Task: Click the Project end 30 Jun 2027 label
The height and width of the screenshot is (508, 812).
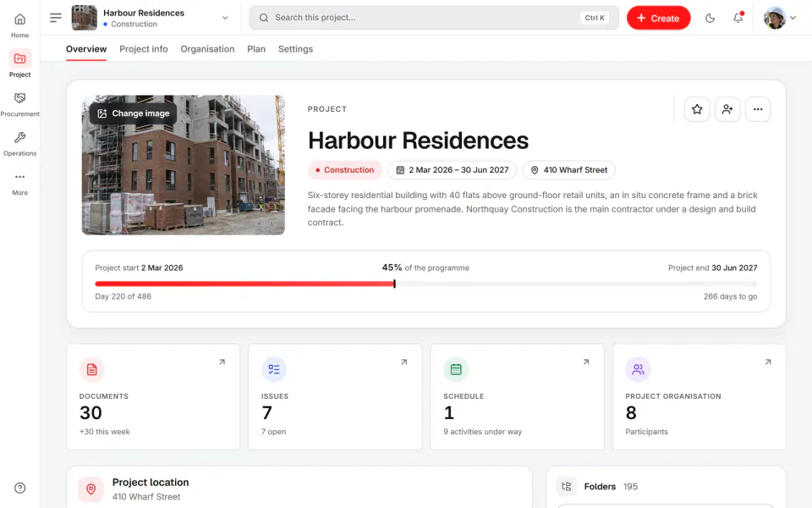Action: coord(712,268)
